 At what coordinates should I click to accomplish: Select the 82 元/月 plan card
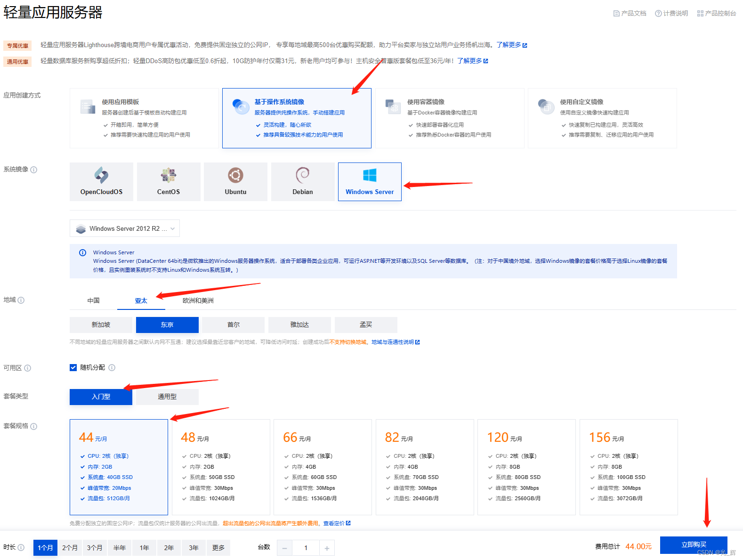pyautogui.click(x=425, y=467)
